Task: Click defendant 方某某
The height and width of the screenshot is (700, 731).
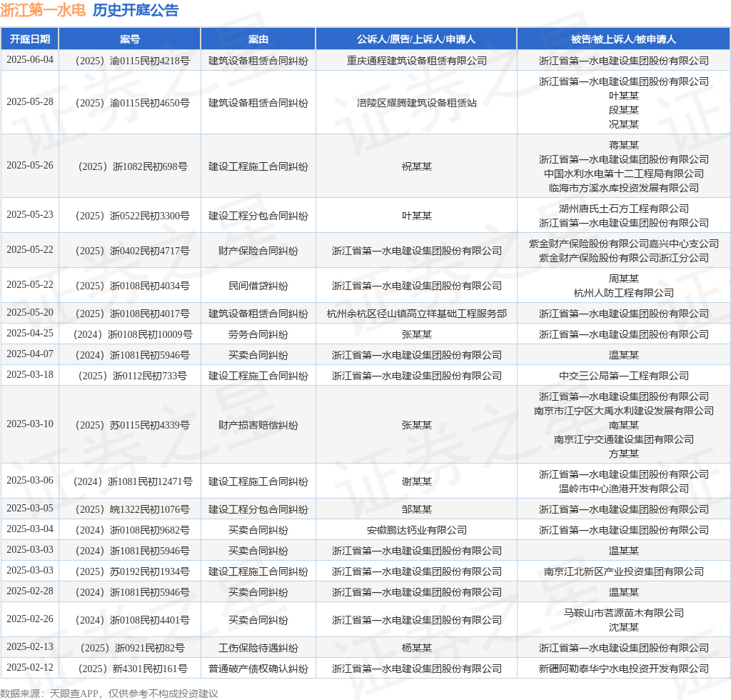Action: click(624, 454)
